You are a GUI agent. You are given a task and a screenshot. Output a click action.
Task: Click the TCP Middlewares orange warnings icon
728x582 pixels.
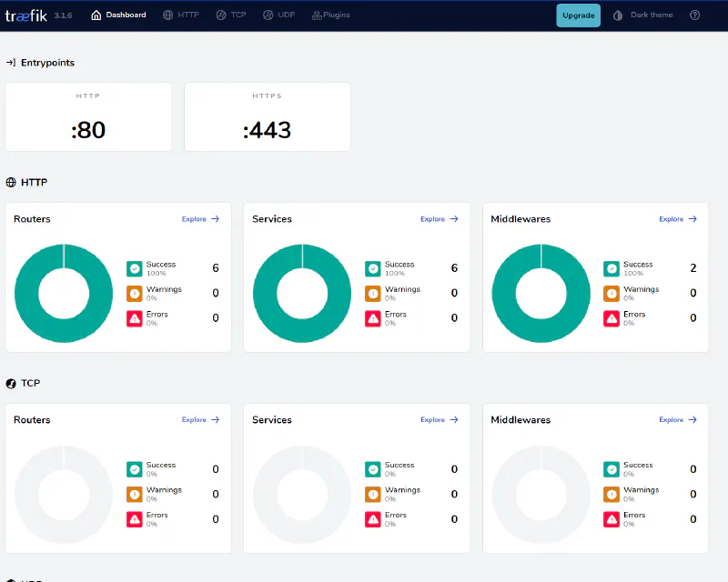pos(612,495)
